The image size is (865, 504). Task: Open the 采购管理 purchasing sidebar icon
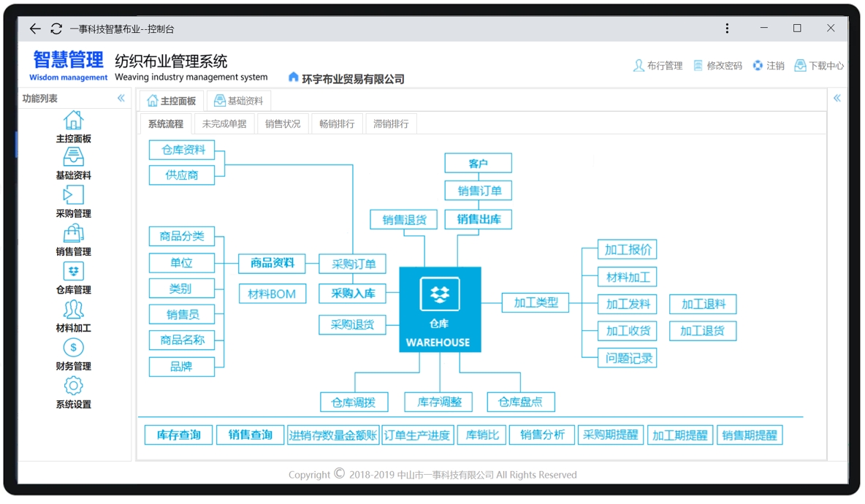pyautogui.click(x=73, y=195)
